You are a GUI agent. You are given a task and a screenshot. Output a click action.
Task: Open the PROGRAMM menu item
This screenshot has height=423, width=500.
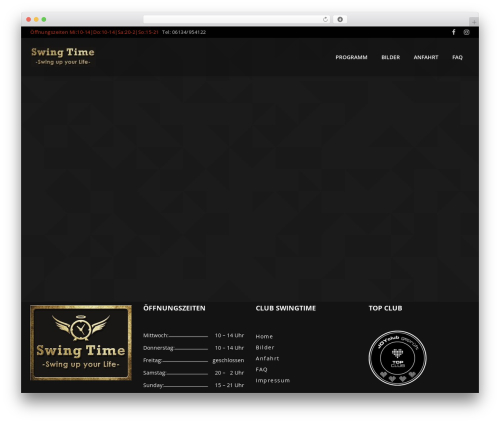point(351,57)
